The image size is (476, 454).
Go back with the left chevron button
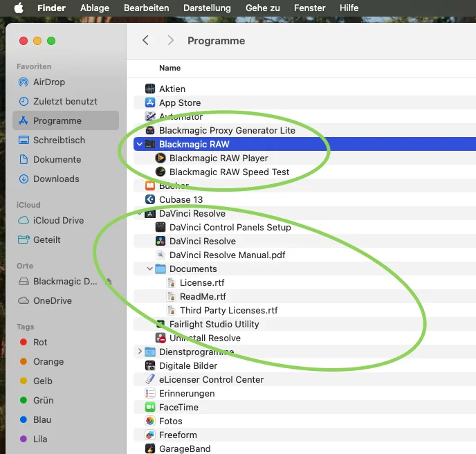click(x=146, y=40)
